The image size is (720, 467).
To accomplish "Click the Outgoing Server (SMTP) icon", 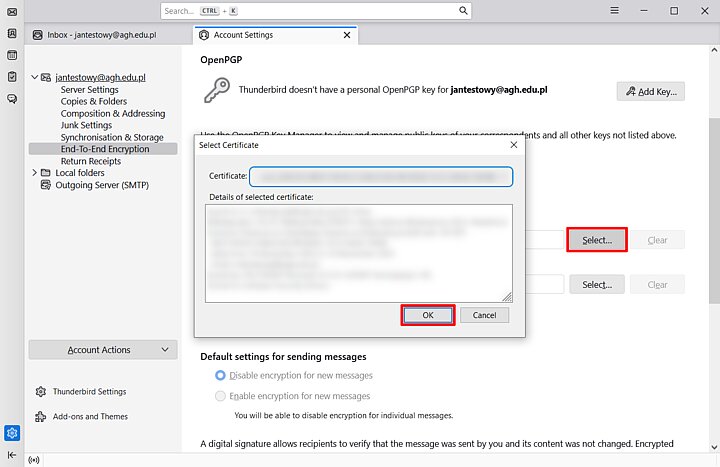I will (46, 185).
